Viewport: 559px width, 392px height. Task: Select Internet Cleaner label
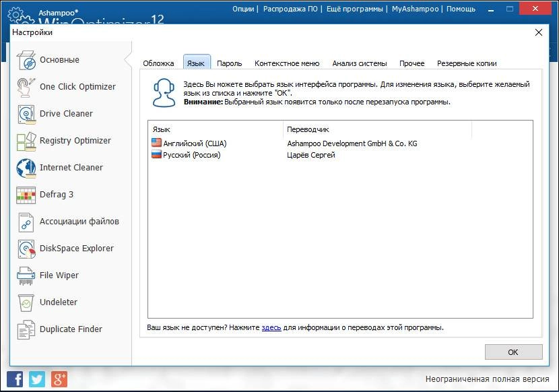71,168
